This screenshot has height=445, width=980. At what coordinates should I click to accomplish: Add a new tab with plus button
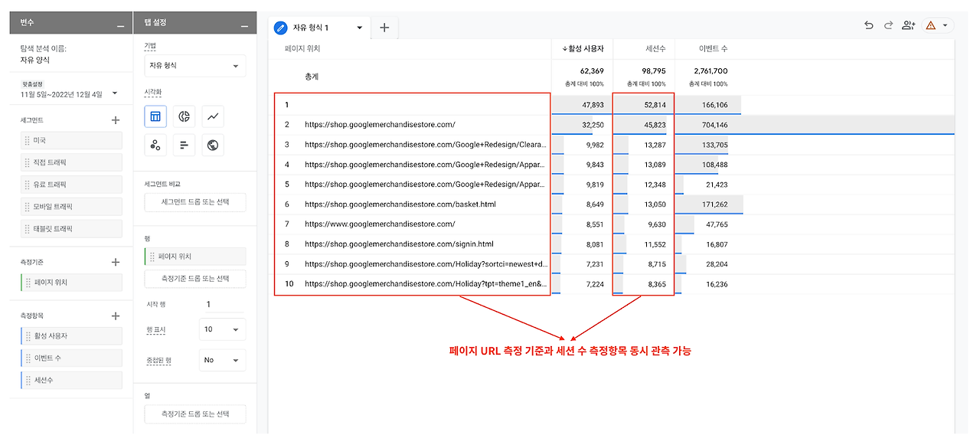pyautogui.click(x=384, y=28)
